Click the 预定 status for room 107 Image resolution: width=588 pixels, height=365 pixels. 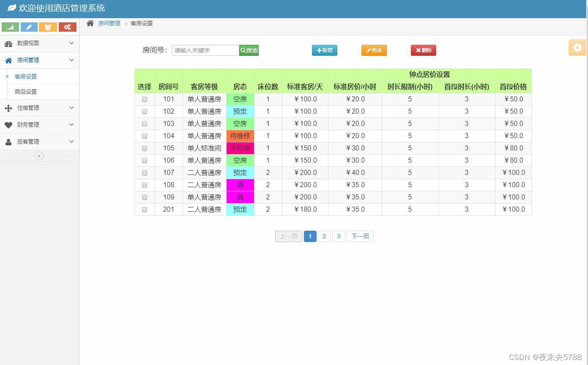pos(240,173)
